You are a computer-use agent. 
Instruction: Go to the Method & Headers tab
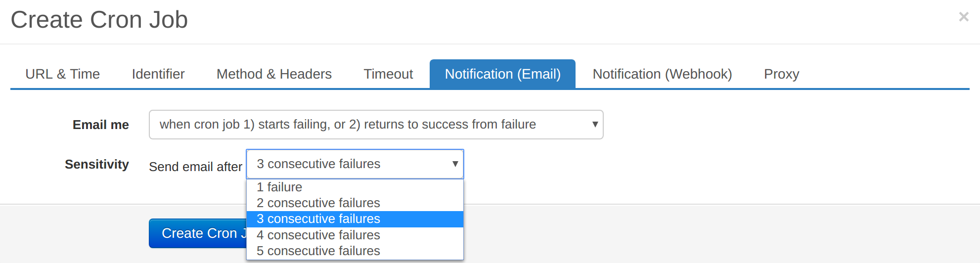274,74
